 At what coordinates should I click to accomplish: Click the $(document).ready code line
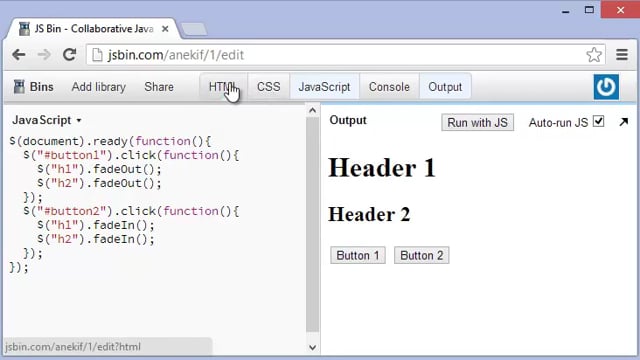(110, 141)
